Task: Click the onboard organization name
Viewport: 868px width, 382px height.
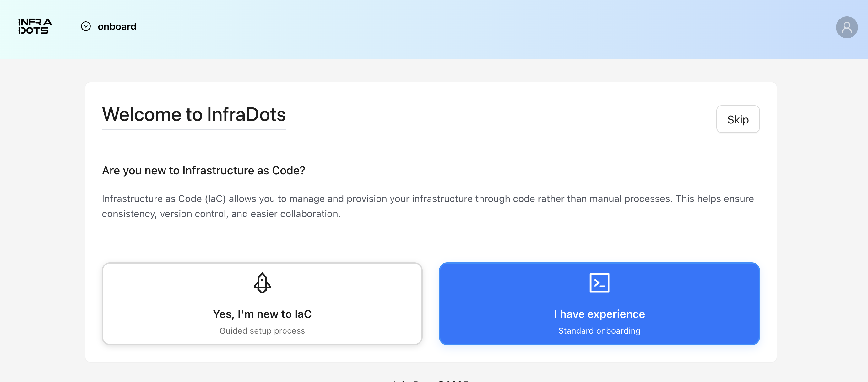Action: point(117,26)
